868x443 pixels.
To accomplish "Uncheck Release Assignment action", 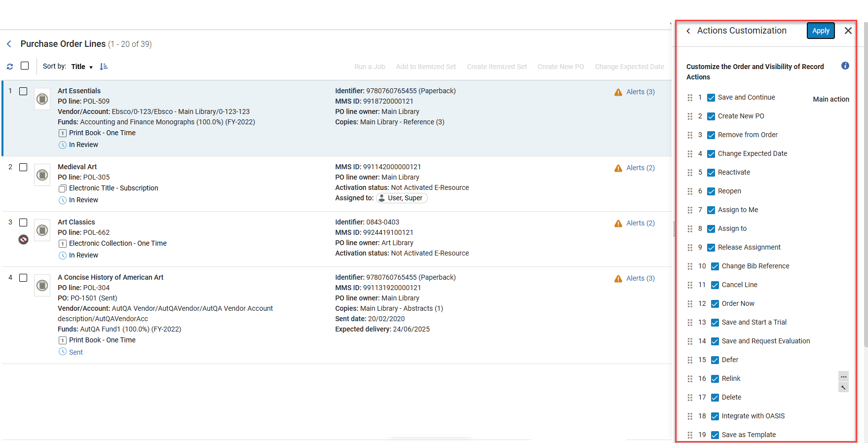I will coord(711,248).
